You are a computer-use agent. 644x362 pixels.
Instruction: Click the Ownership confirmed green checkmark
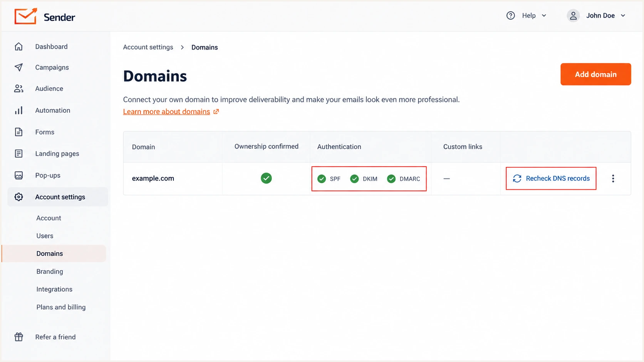click(x=266, y=178)
